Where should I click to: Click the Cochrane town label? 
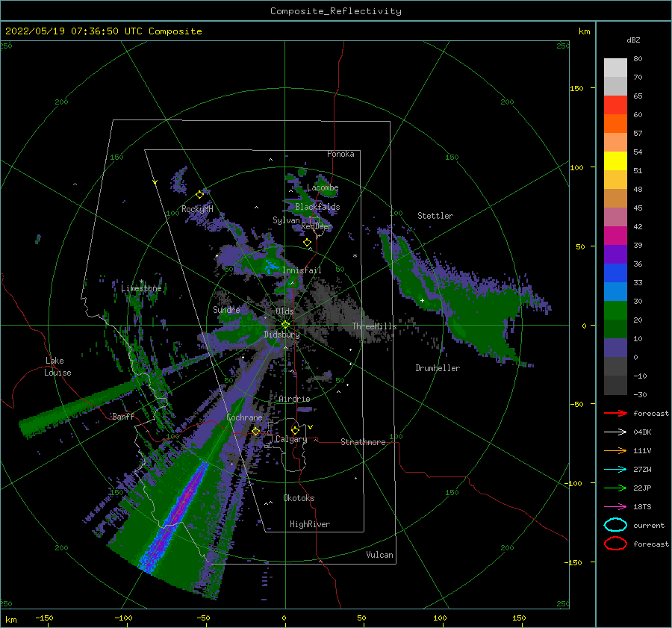click(x=244, y=417)
